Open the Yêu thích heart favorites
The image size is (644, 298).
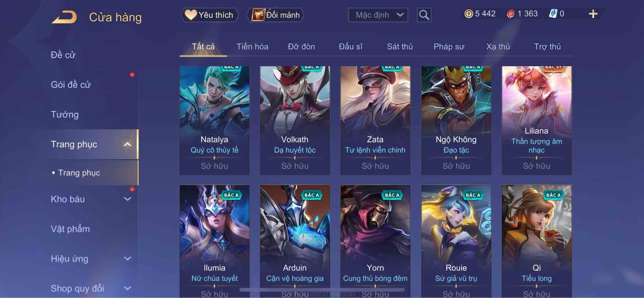click(209, 15)
